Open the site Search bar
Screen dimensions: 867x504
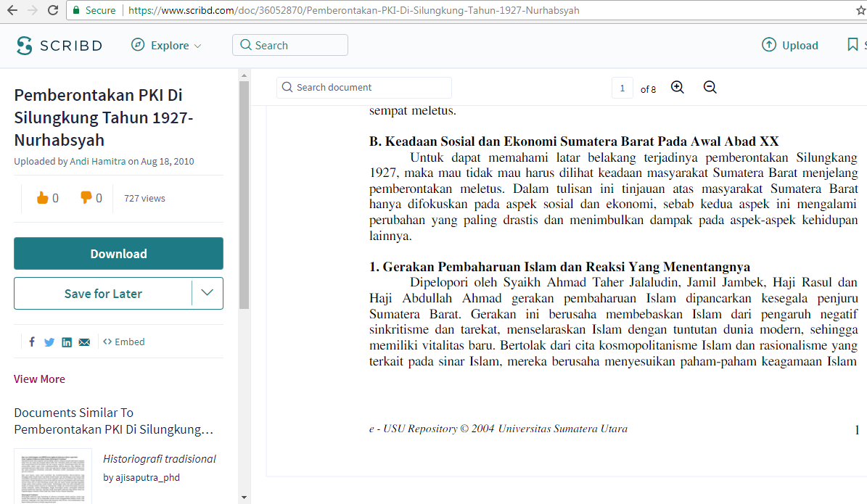(289, 44)
